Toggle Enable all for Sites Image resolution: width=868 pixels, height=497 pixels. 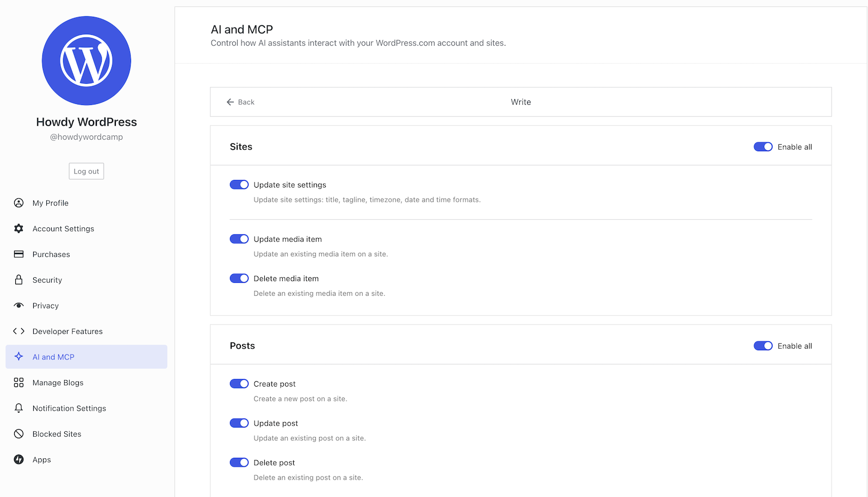tap(763, 147)
